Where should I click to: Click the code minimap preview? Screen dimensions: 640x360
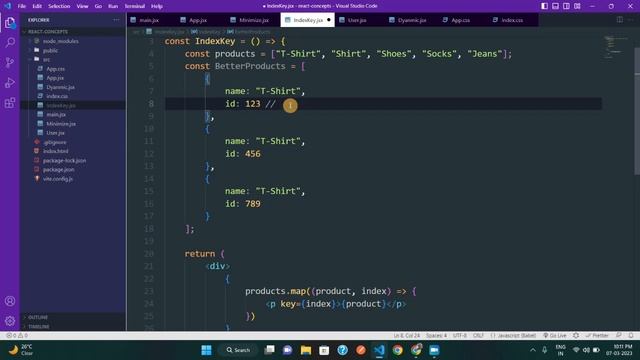pos(617,47)
